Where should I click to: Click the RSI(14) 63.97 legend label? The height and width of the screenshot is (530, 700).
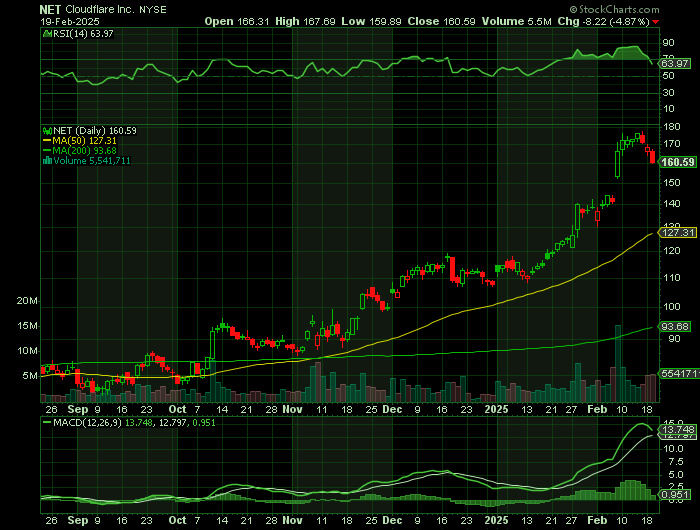(x=83, y=34)
